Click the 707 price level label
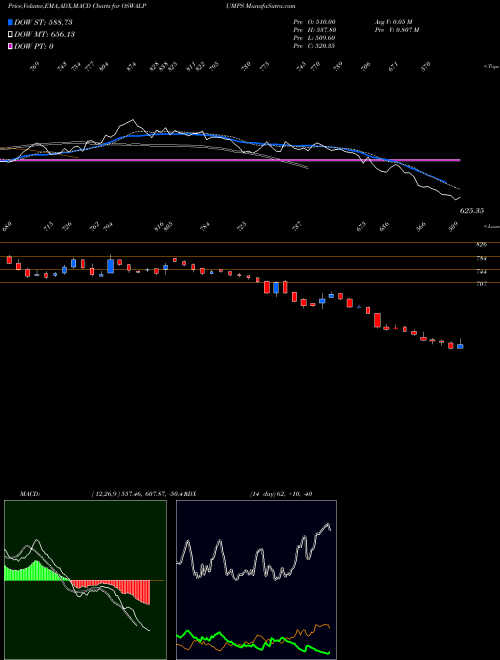 (482, 284)
